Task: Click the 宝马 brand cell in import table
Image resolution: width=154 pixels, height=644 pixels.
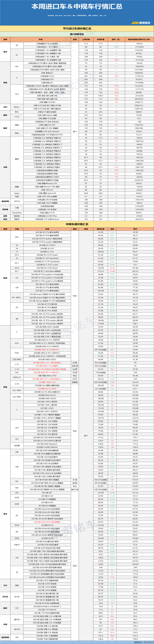Action: (5, 52)
